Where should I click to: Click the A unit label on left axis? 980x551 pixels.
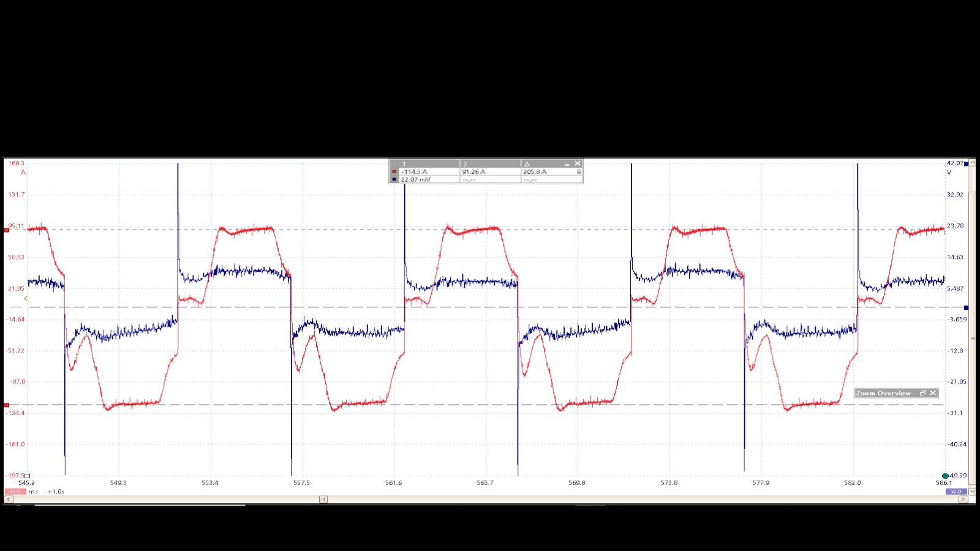[23, 172]
